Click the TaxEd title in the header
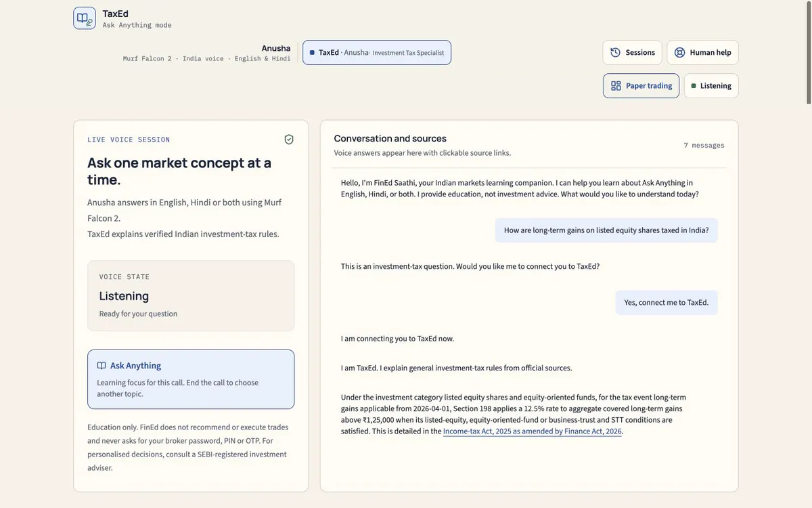The width and height of the screenshot is (812, 508). click(x=116, y=14)
